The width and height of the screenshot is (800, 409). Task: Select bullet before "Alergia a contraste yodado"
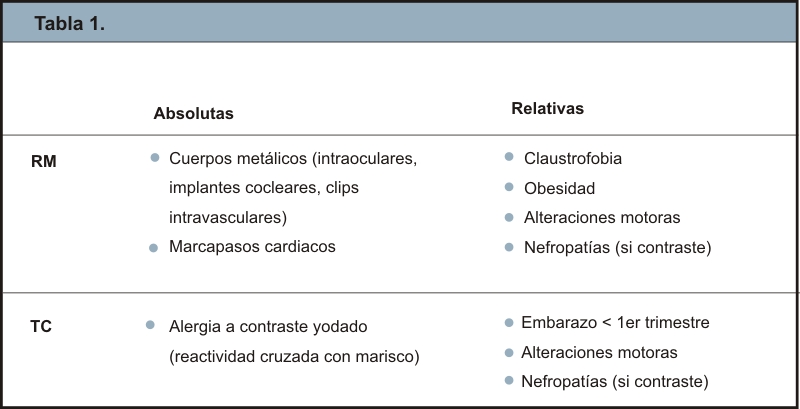pos(150,326)
